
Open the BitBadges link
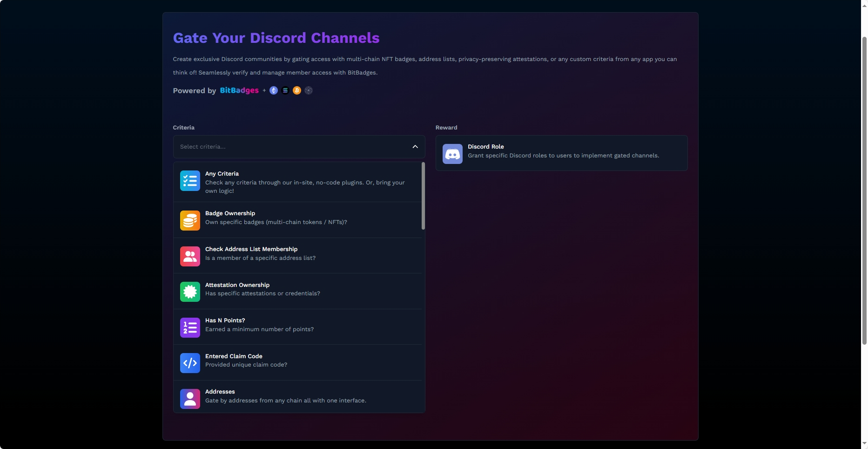(239, 90)
